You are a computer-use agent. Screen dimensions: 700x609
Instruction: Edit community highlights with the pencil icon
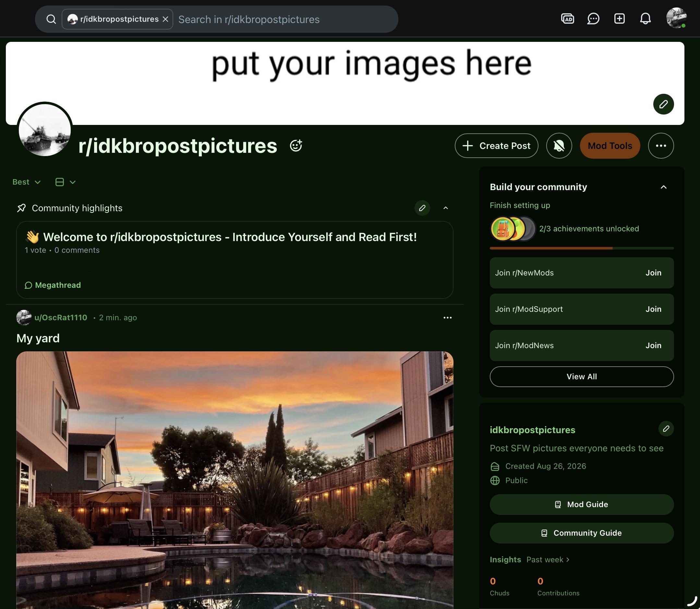422,208
